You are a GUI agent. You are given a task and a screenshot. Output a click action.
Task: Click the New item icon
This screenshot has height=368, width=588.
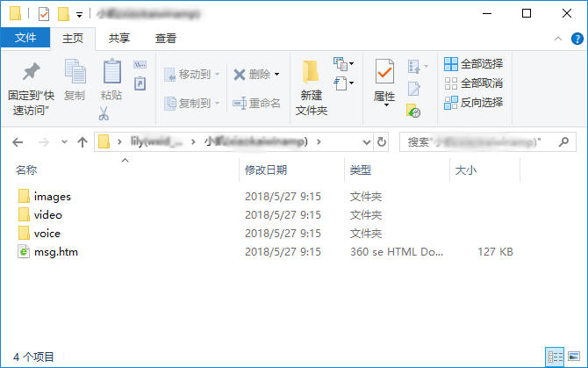click(x=341, y=64)
